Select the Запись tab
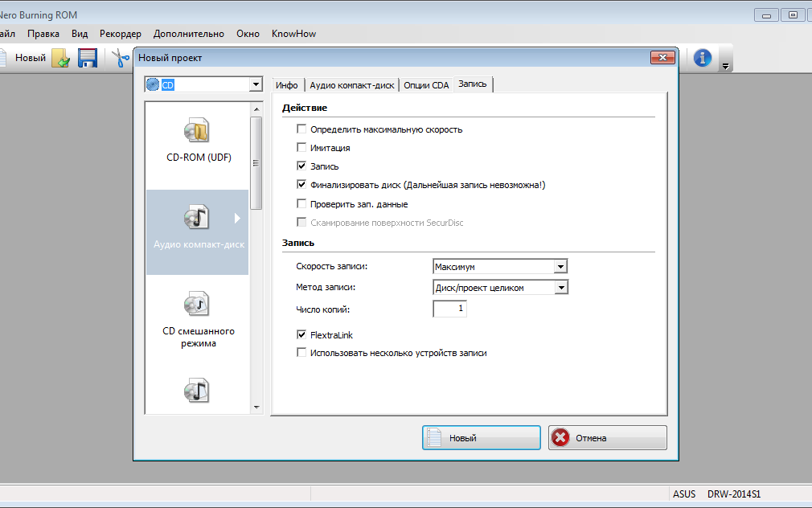812x508 pixels. click(x=473, y=84)
